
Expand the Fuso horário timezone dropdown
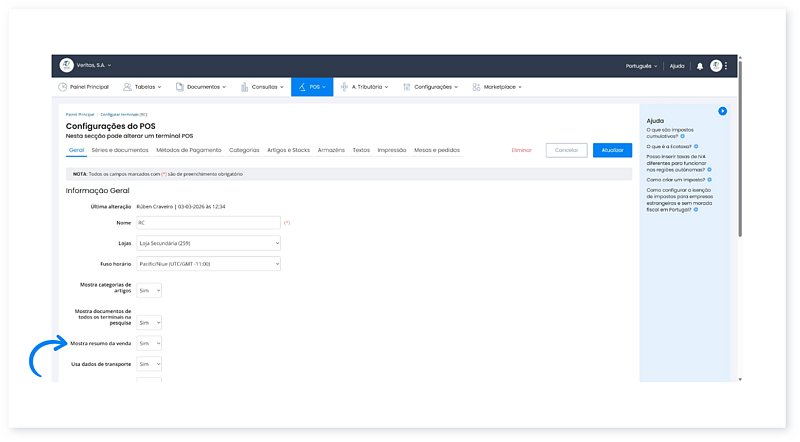208,264
